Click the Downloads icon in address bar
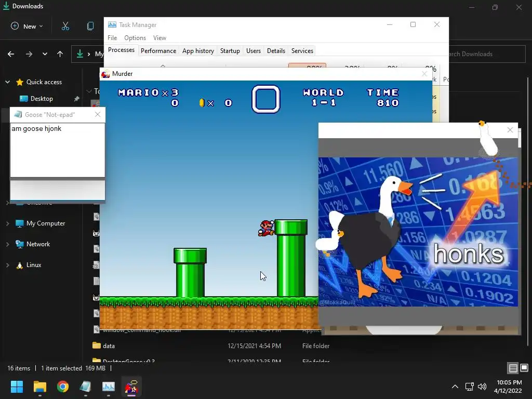Viewport: 532px width, 399px height. (x=79, y=54)
